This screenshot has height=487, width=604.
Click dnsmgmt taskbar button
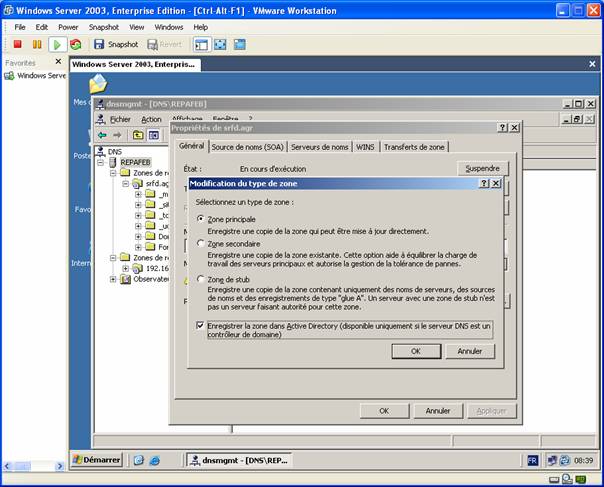[x=239, y=460]
